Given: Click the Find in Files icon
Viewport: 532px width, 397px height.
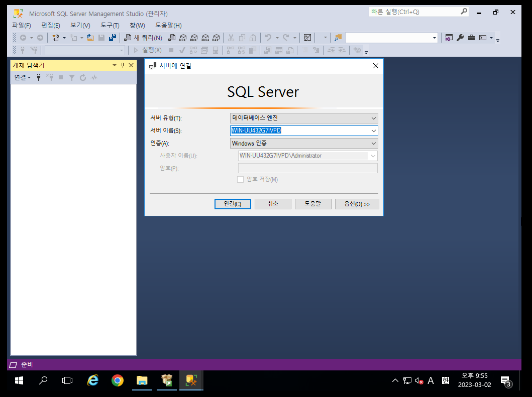Looking at the screenshot, I should point(338,38).
